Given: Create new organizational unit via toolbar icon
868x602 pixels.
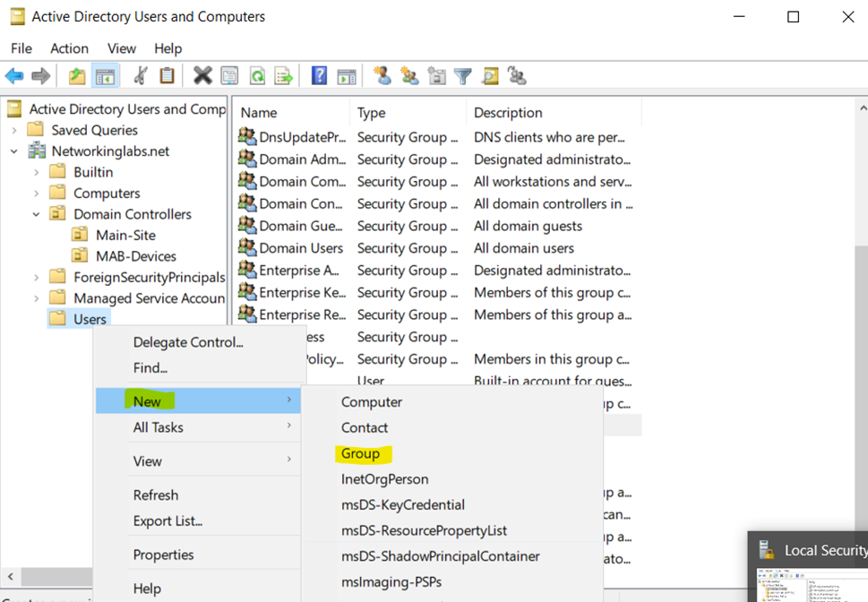Looking at the screenshot, I should 437,76.
